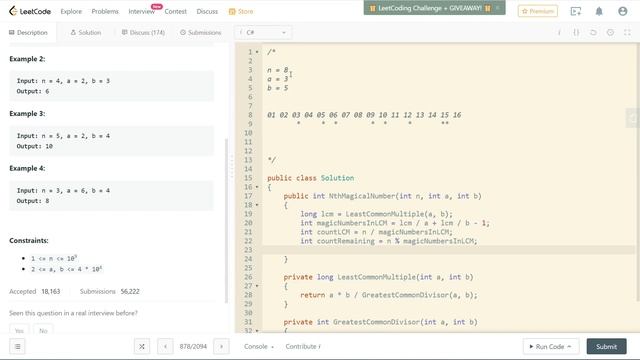Open the Problems page
This screenshot has height=360, width=640.
(x=105, y=11)
